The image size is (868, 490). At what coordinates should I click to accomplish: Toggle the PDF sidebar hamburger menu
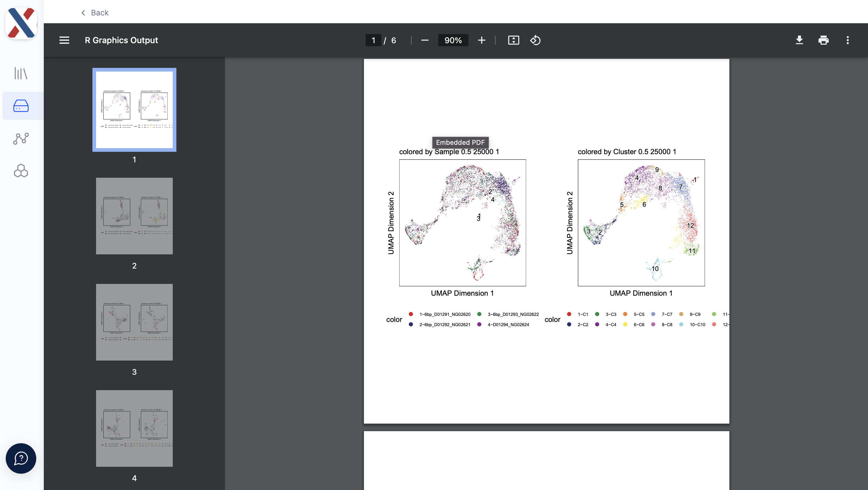click(64, 40)
